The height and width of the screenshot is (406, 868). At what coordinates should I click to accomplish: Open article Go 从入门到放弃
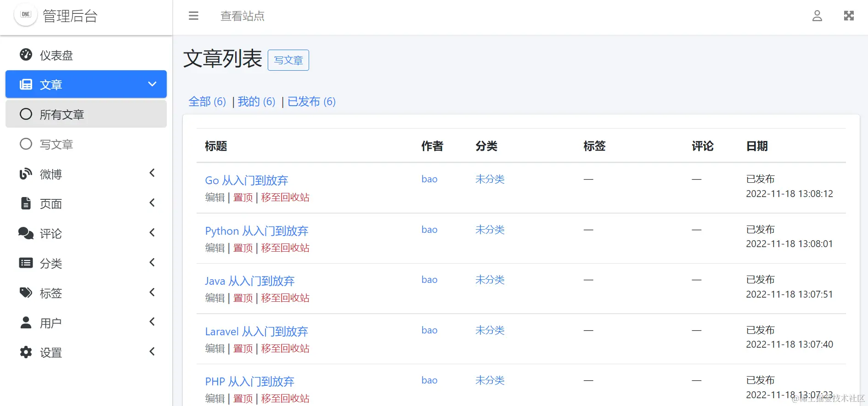point(247,180)
